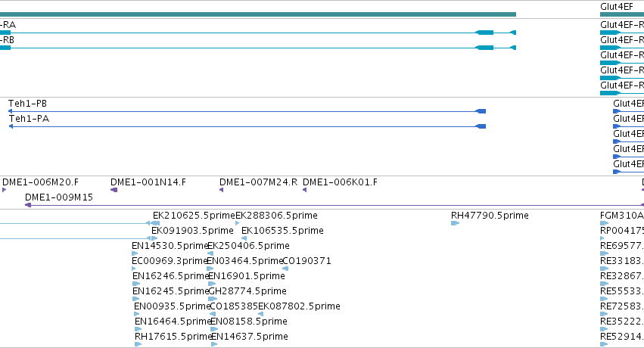Click the CO185385 feature label
This screenshot has width=644, height=348.
pyautogui.click(x=234, y=306)
